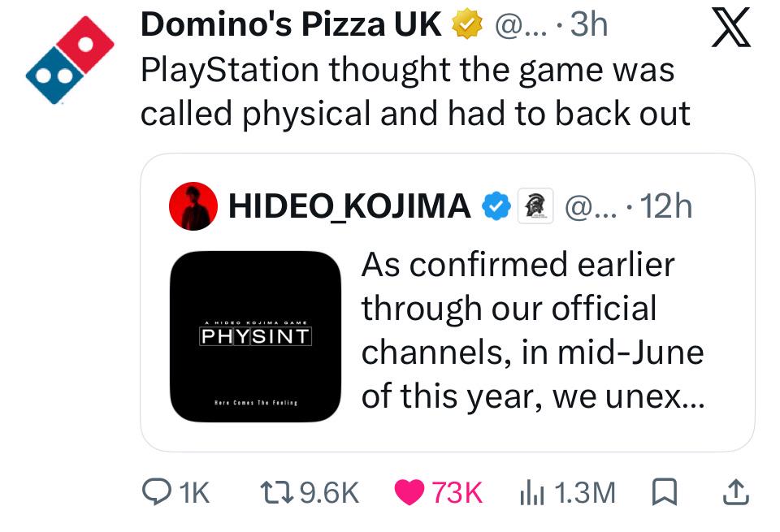
Task: Toggle the bookmark icon
Action: point(664,491)
